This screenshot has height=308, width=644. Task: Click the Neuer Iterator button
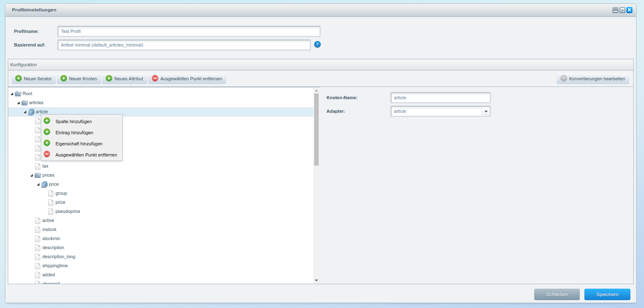[x=34, y=79]
